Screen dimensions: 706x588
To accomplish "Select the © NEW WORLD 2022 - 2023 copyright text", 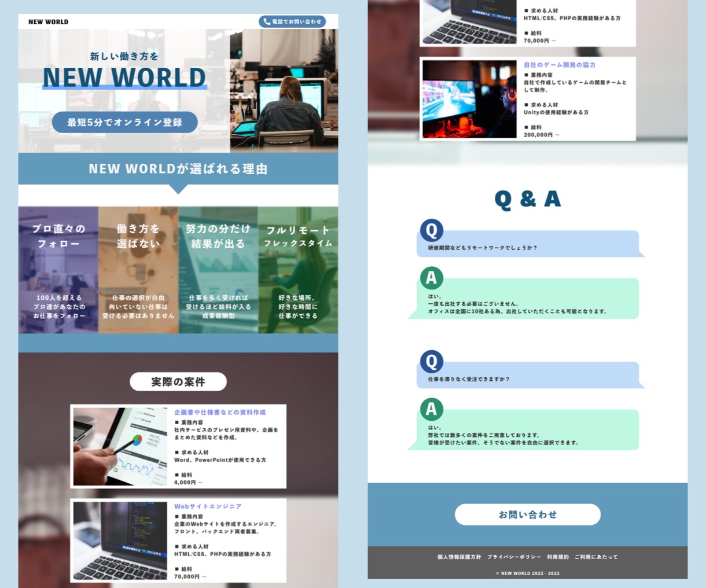I will pyautogui.click(x=528, y=573).
